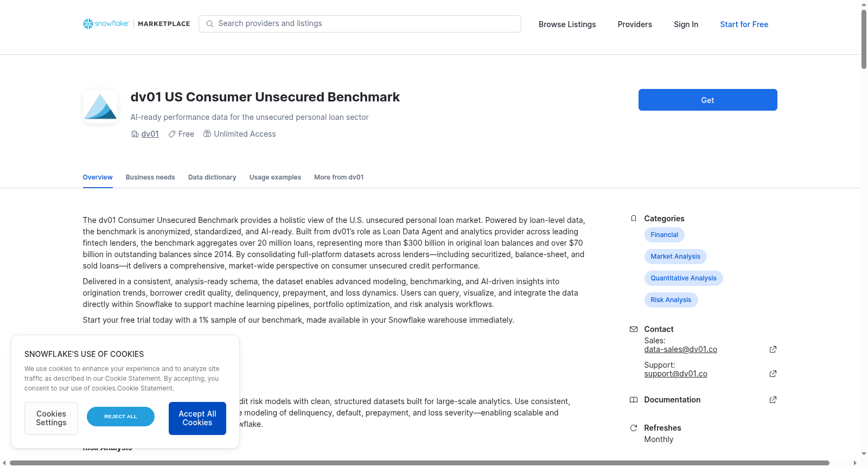Click the Get button
The image size is (868, 467).
707,100
